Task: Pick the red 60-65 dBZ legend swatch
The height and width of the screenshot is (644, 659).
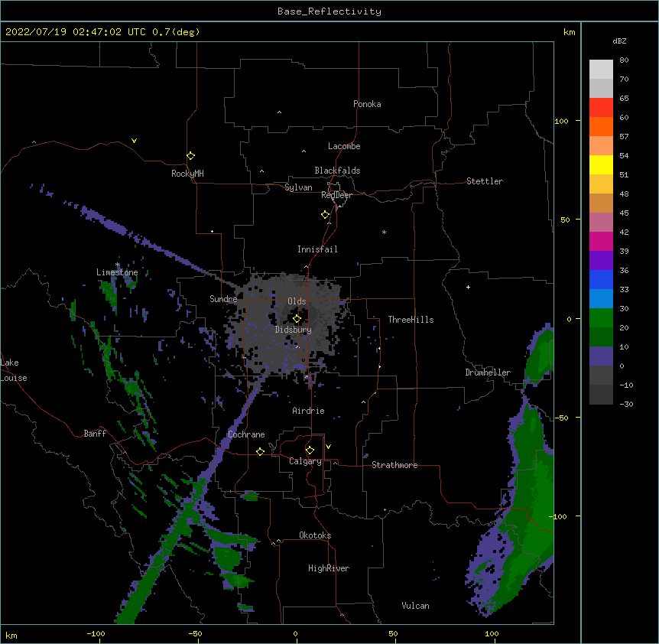Action: [x=601, y=107]
